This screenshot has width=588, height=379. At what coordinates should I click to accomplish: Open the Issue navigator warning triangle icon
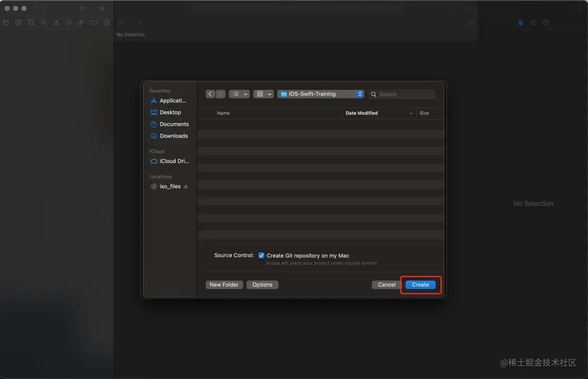pyautogui.click(x=56, y=22)
